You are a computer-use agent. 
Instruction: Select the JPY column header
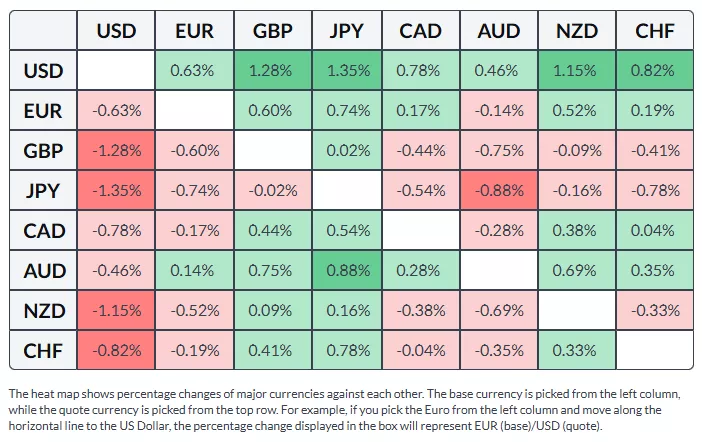(x=347, y=31)
